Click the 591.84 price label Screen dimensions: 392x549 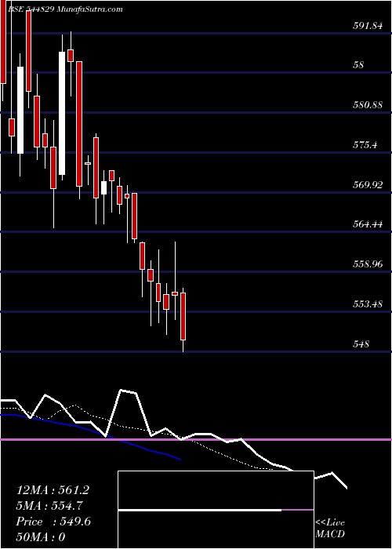(367, 25)
